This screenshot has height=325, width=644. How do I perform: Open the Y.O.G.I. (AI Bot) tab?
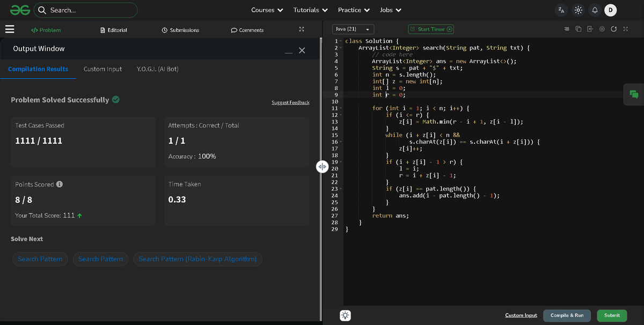[x=158, y=69]
